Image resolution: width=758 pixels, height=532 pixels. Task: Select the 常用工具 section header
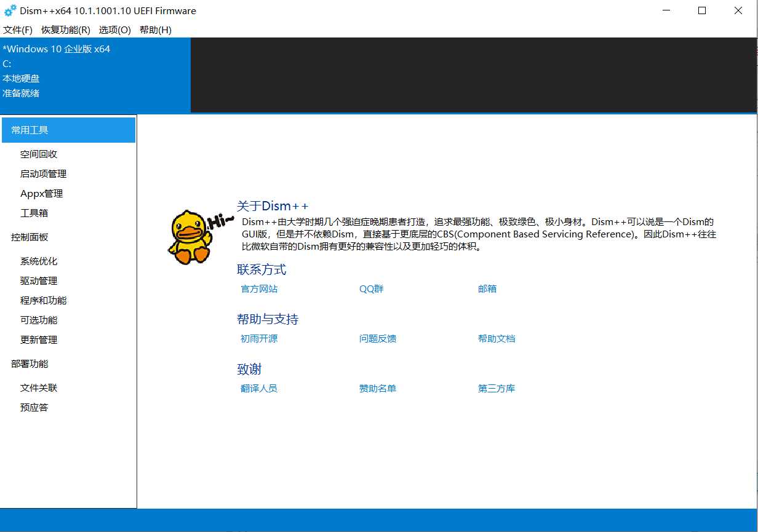coord(68,130)
